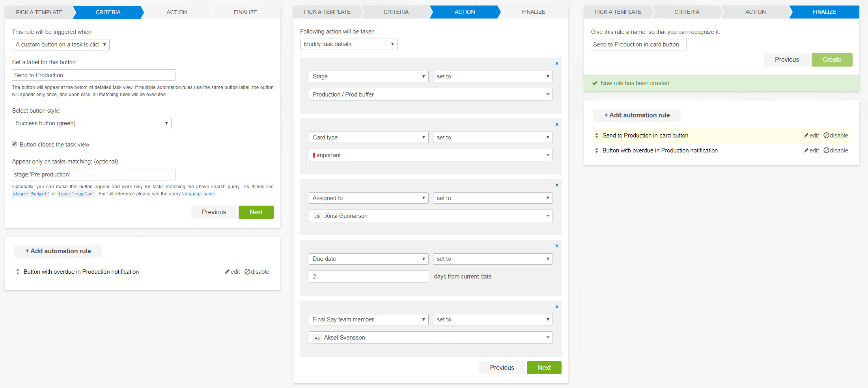Click the days from current date field
Screen dimensions: 868x388
[x=368, y=277]
